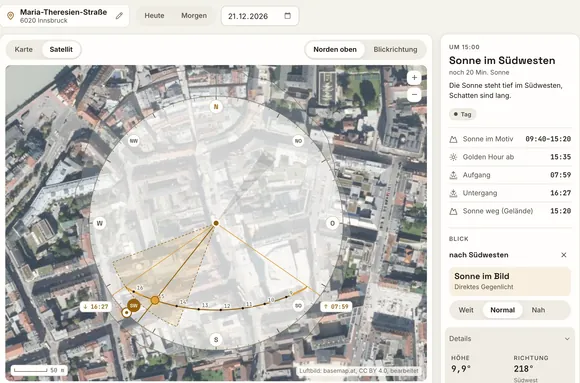Jump to Morgen date

(x=194, y=16)
